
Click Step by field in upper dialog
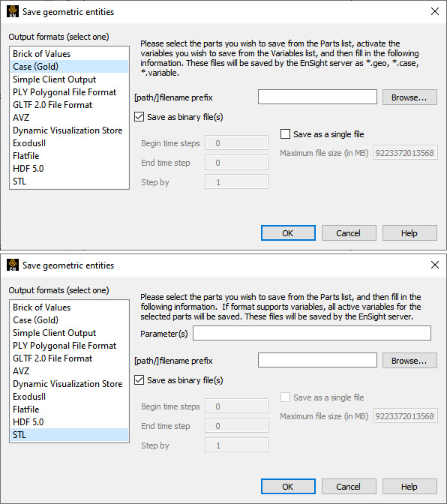pos(236,182)
